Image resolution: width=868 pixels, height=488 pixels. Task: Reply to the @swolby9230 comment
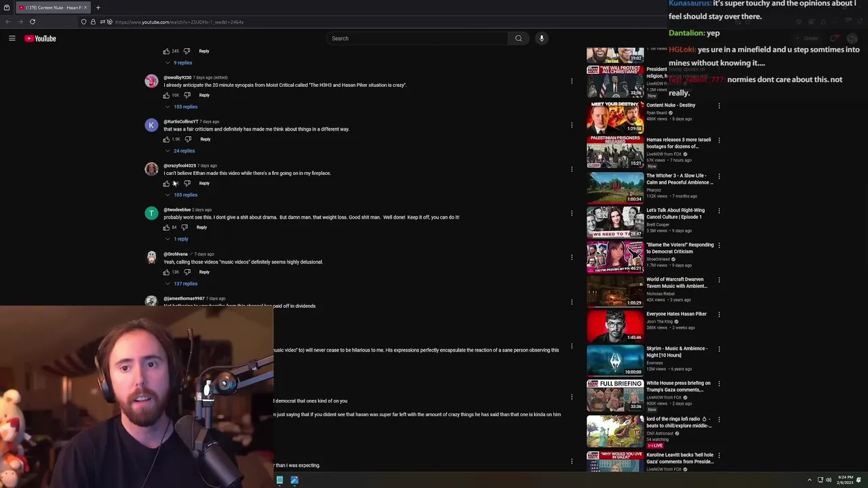204,96
